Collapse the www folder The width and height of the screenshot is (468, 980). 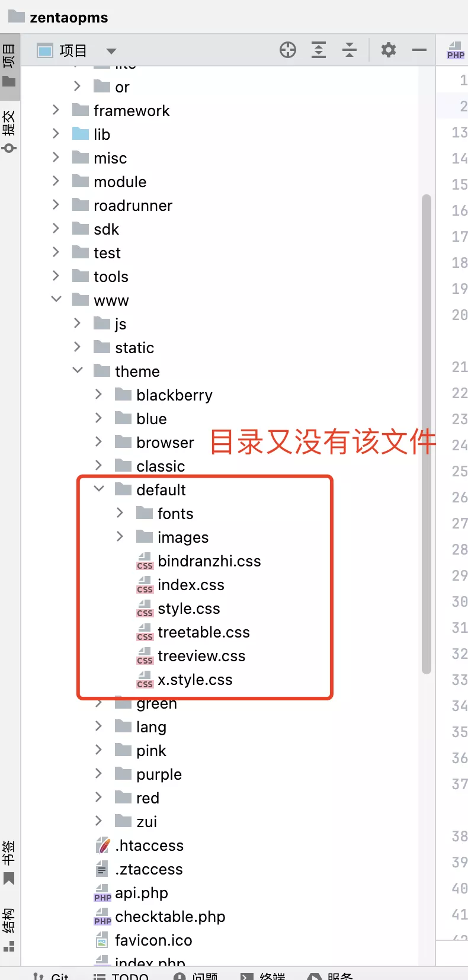[56, 299]
